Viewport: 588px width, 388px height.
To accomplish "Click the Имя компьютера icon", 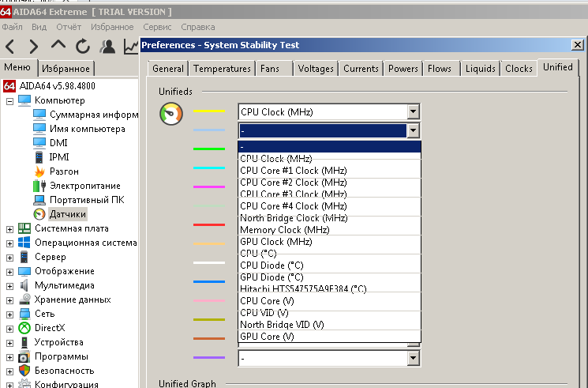I will click(x=39, y=129).
